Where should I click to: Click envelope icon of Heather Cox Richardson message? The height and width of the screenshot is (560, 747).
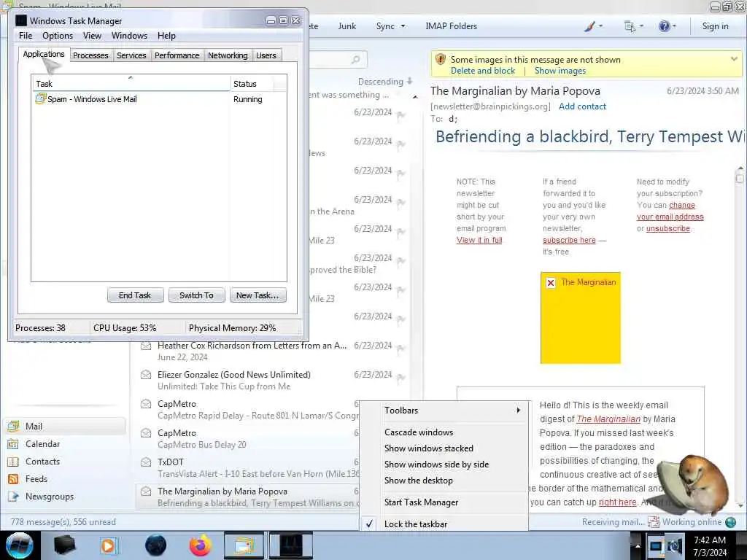[146, 346]
